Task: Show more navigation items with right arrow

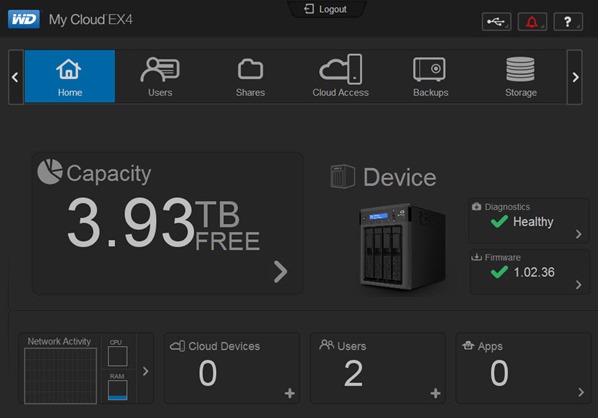Action: (x=575, y=77)
